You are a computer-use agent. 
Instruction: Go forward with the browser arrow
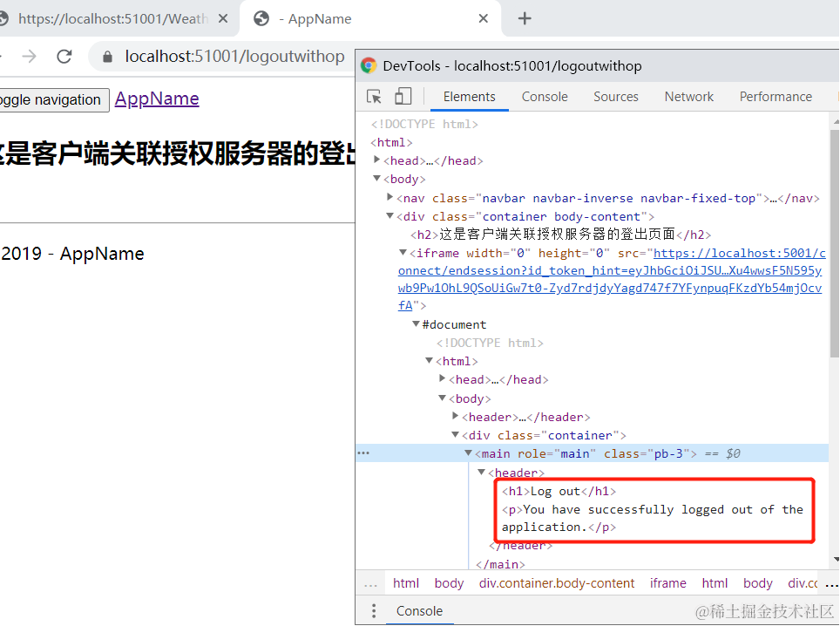pyautogui.click(x=30, y=57)
